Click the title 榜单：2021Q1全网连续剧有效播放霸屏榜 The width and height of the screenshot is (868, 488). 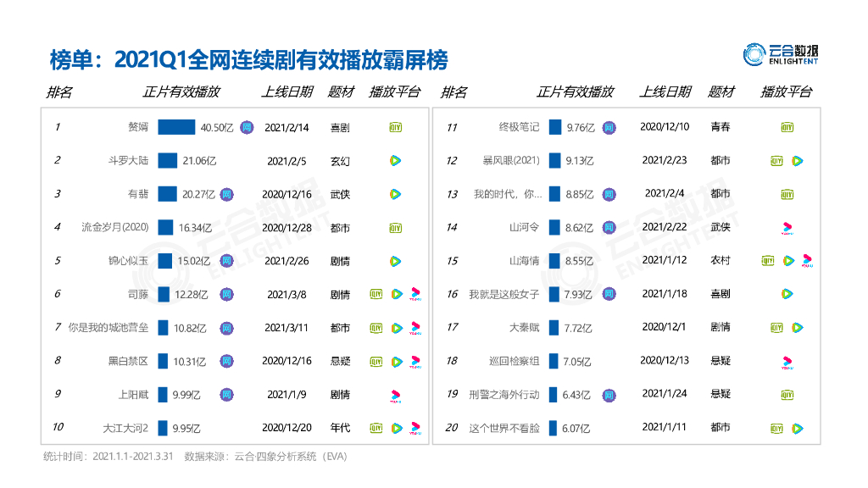248,60
